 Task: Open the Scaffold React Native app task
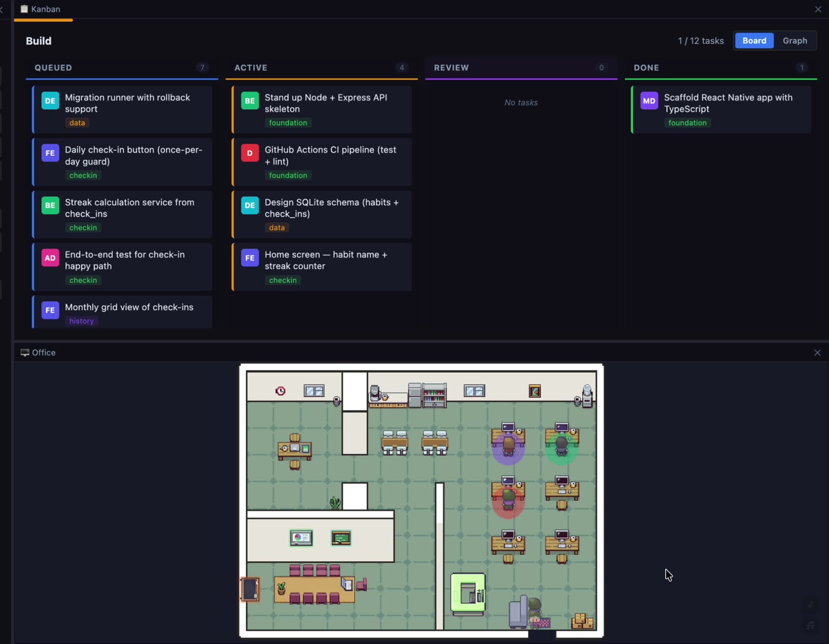pos(721,109)
